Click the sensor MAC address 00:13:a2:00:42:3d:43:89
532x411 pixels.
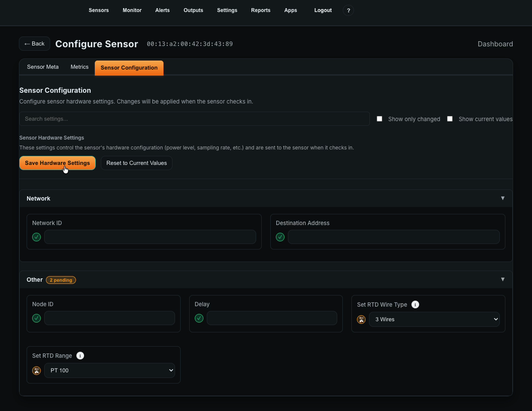pyautogui.click(x=190, y=44)
